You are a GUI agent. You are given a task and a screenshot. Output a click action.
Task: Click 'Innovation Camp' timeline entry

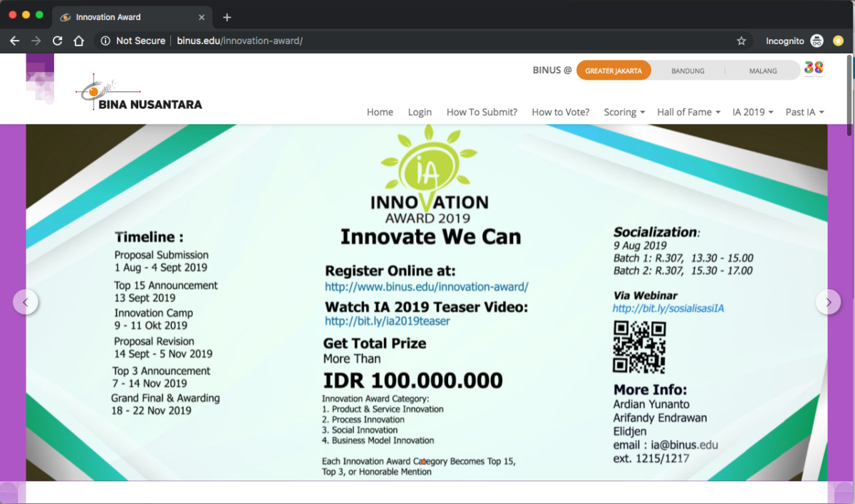click(x=154, y=313)
